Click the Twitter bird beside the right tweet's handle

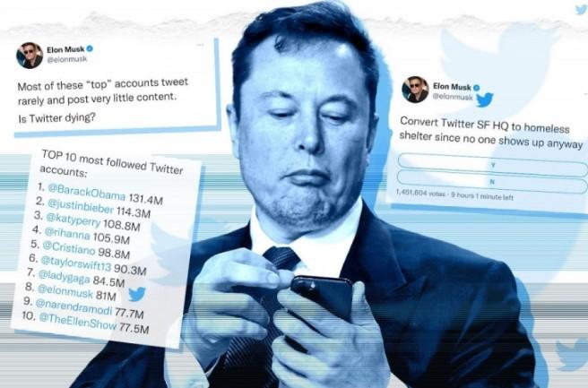point(485,99)
